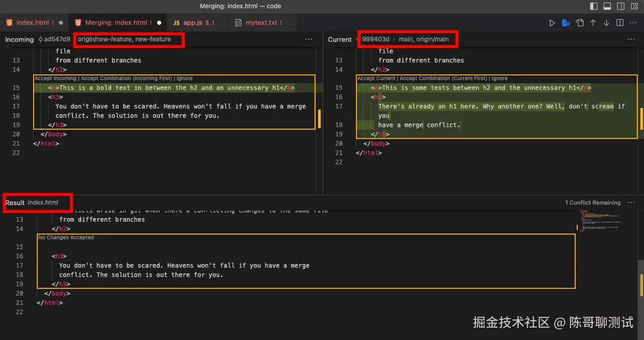
Task: Click the Result pane minimap
Action: click(600, 221)
